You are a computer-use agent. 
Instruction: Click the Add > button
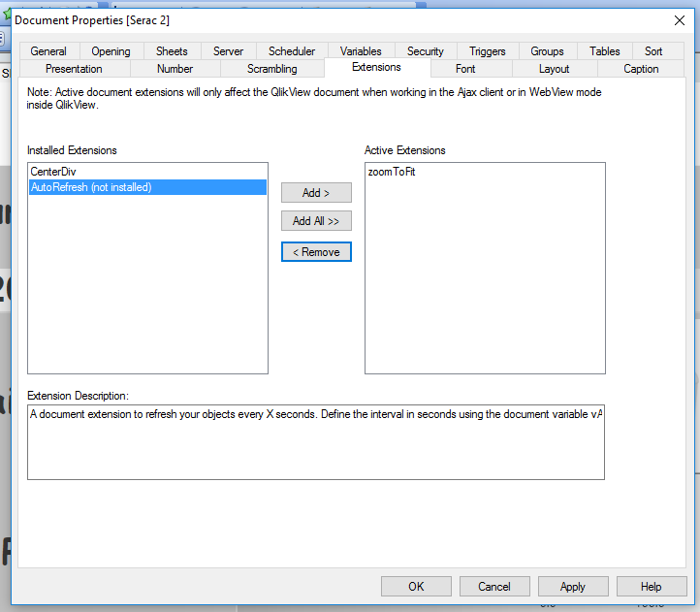[316, 193]
